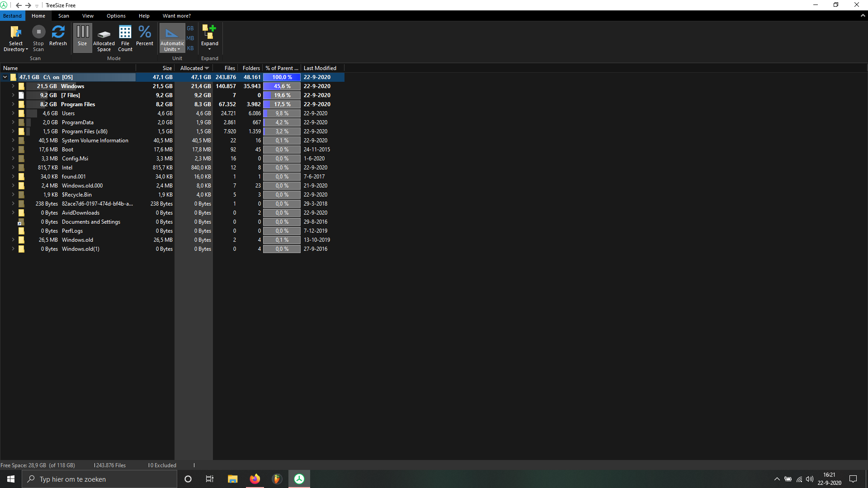Viewport: 868px width, 488px height.
Task: Sort by the Last Modified column
Action: point(320,68)
